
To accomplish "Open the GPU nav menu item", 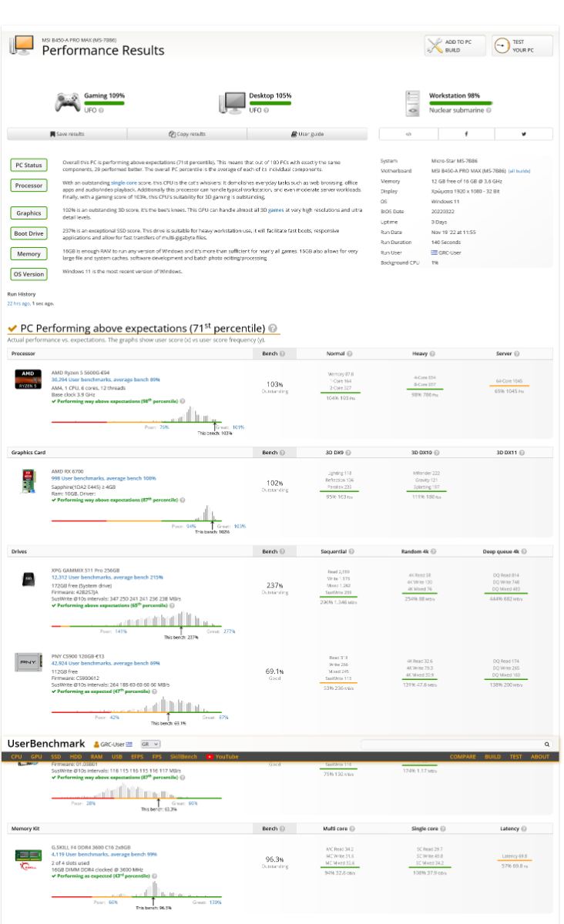I will pyautogui.click(x=37, y=757).
